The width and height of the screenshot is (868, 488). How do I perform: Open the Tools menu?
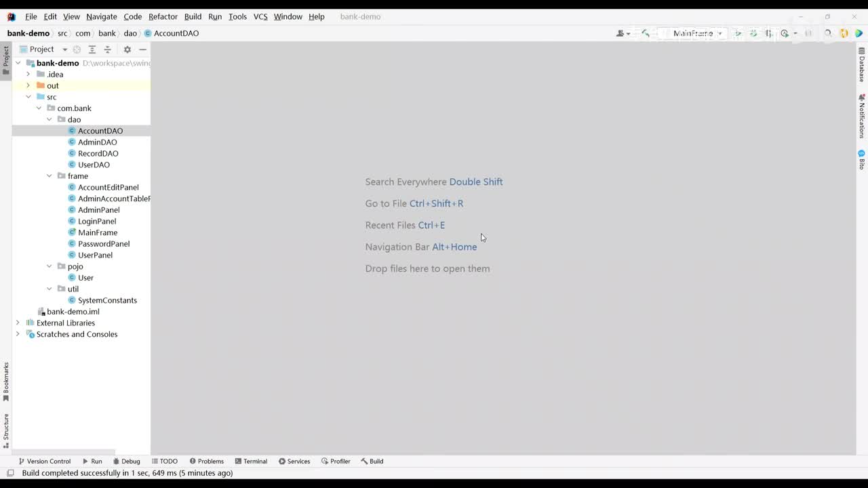tap(237, 16)
